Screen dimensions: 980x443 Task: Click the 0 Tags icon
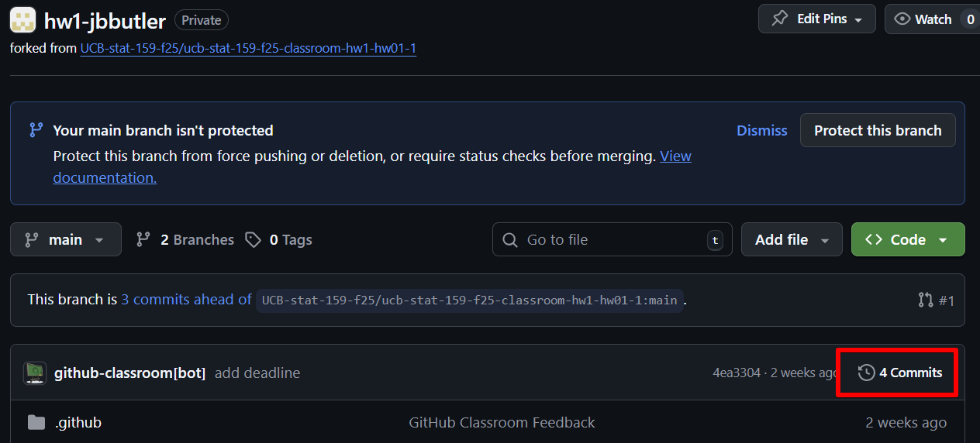tap(254, 240)
